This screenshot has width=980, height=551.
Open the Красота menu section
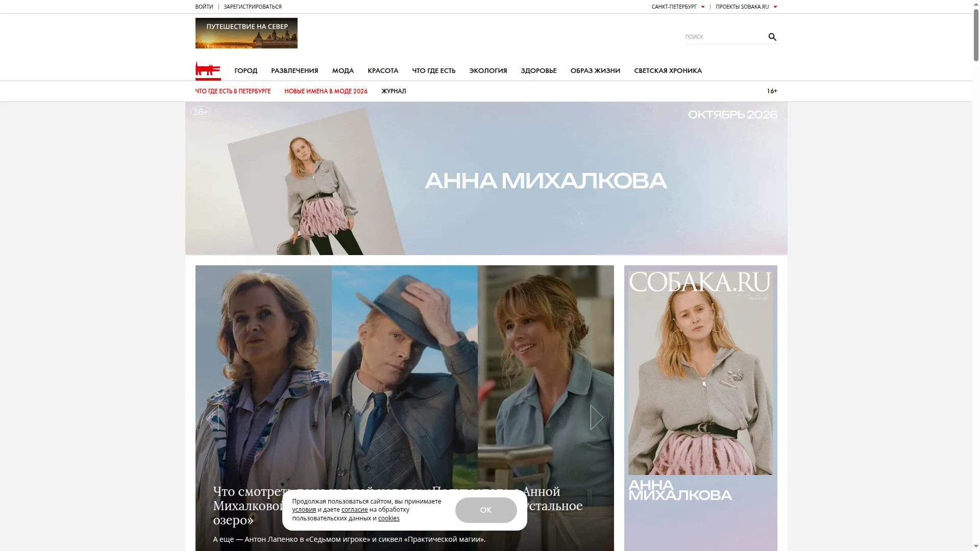383,70
